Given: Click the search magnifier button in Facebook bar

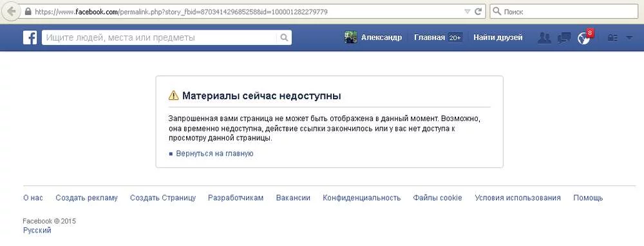Looking at the screenshot, I should pos(284,37).
